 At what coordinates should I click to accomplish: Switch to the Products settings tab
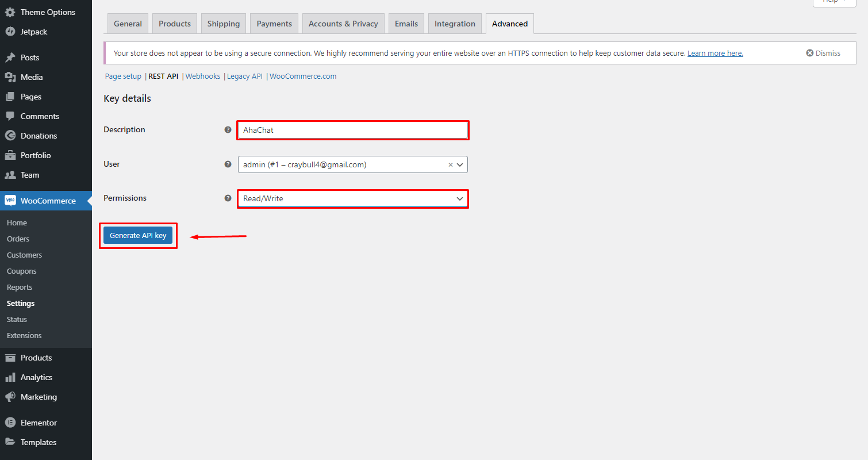pos(175,24)
